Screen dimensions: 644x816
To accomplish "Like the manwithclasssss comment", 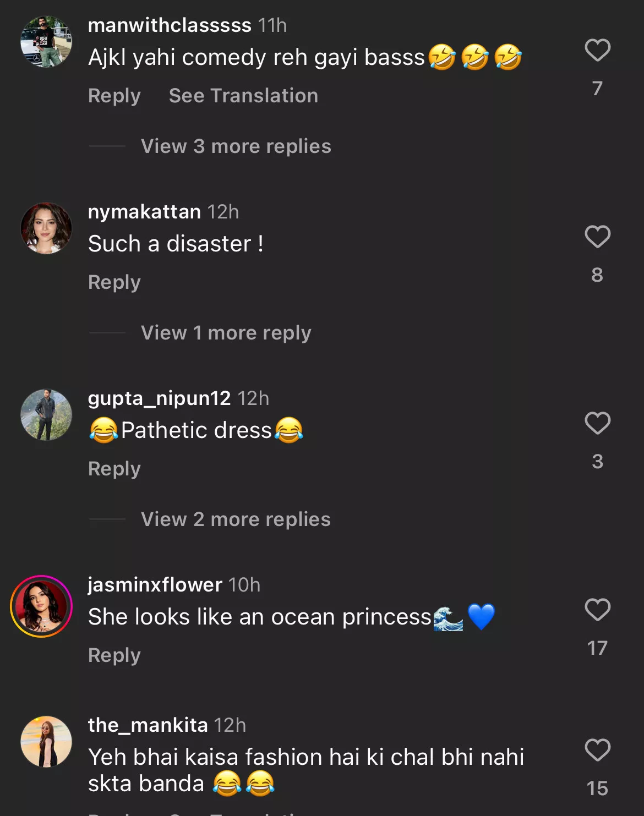I will tap(597, 51).
